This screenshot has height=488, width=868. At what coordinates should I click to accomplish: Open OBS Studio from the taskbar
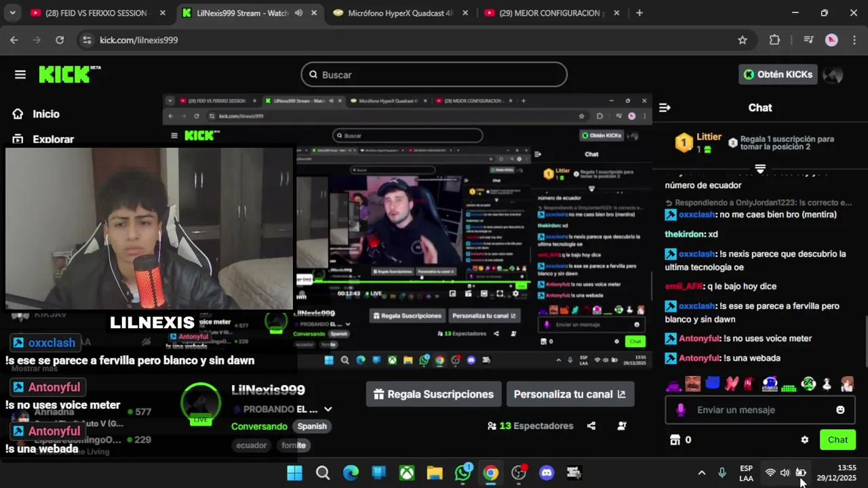(519, 473)
